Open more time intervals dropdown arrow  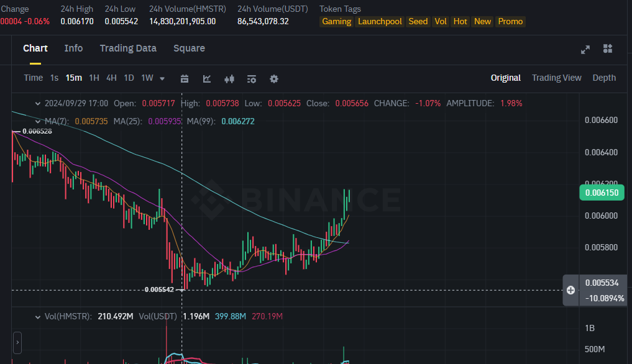162,79
